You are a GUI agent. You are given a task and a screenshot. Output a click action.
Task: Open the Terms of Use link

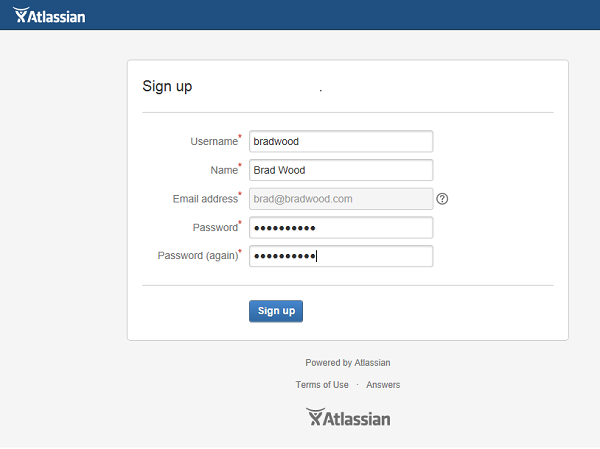click(x=322, y=385)
